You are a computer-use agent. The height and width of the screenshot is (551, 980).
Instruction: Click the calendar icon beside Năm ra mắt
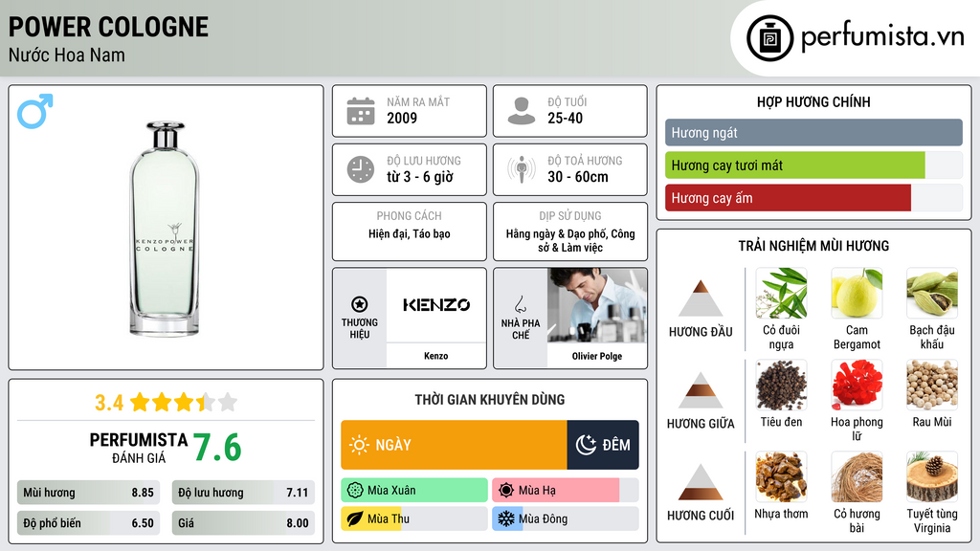tap(361, 111)
